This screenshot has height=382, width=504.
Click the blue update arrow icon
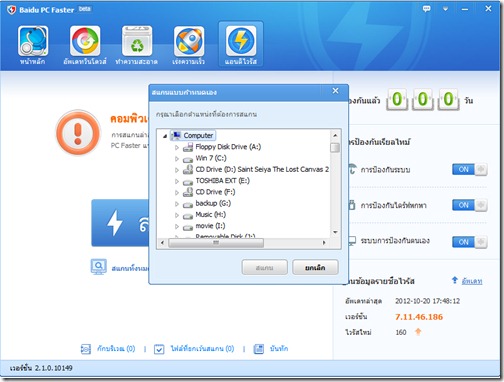click(455, 280)
